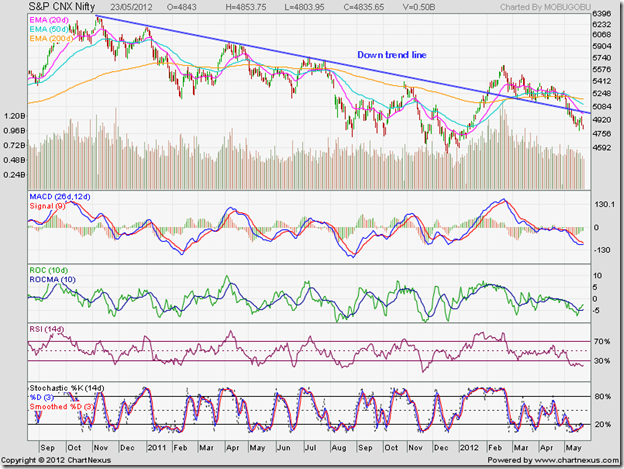Click the EMA (50d) legend label

[49, 29]
